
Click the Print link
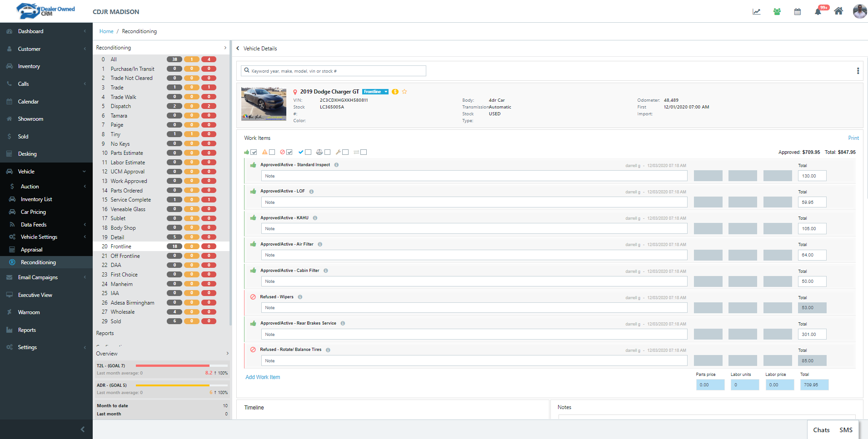click(x=853, y=138)
